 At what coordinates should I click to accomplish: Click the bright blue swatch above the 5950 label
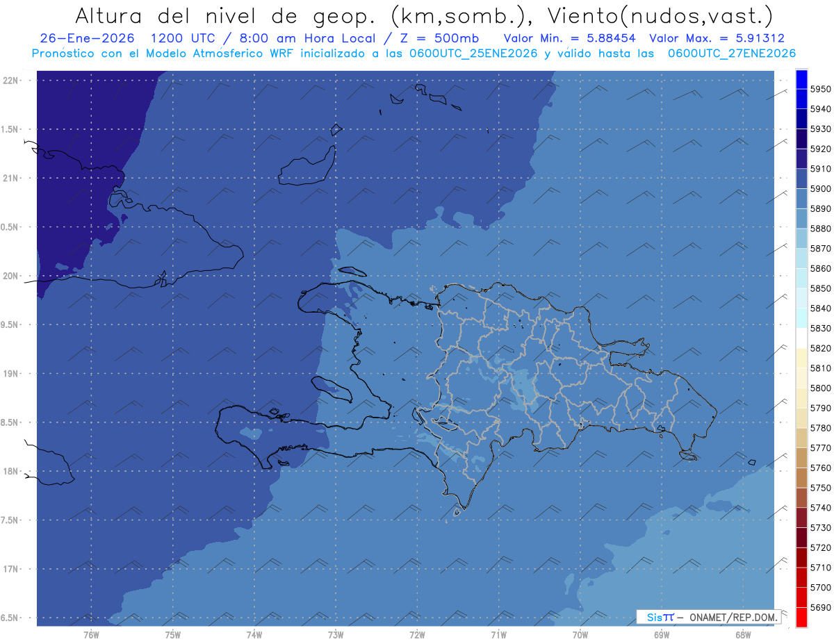[x=801, y=79]
